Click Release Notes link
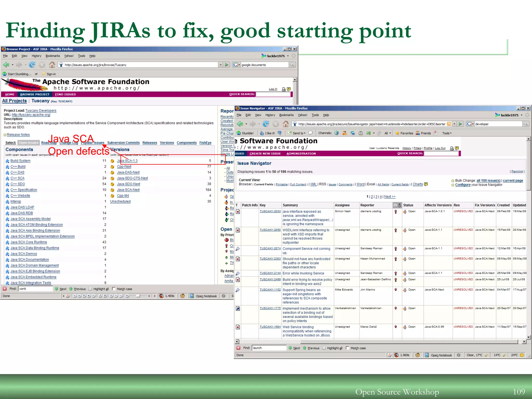 18,135
